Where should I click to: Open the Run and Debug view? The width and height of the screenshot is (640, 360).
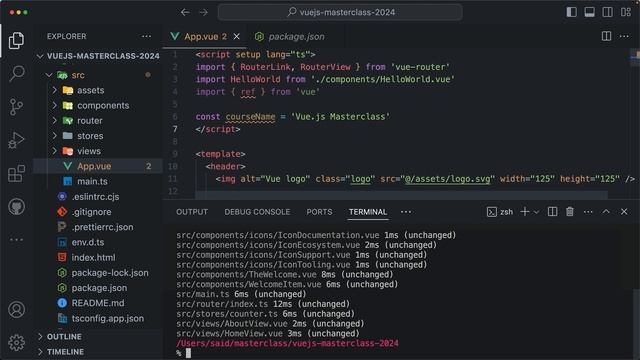point(16,140)
